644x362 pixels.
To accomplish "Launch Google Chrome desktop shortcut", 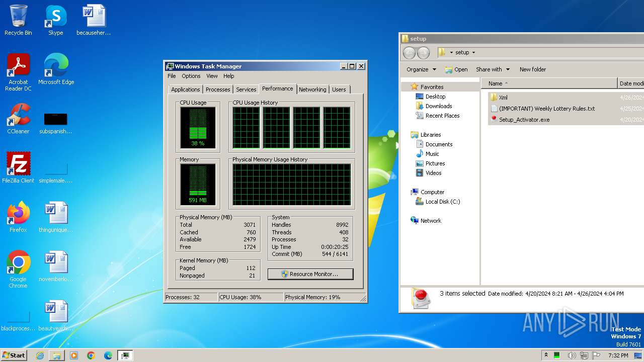I will [18, 269].
